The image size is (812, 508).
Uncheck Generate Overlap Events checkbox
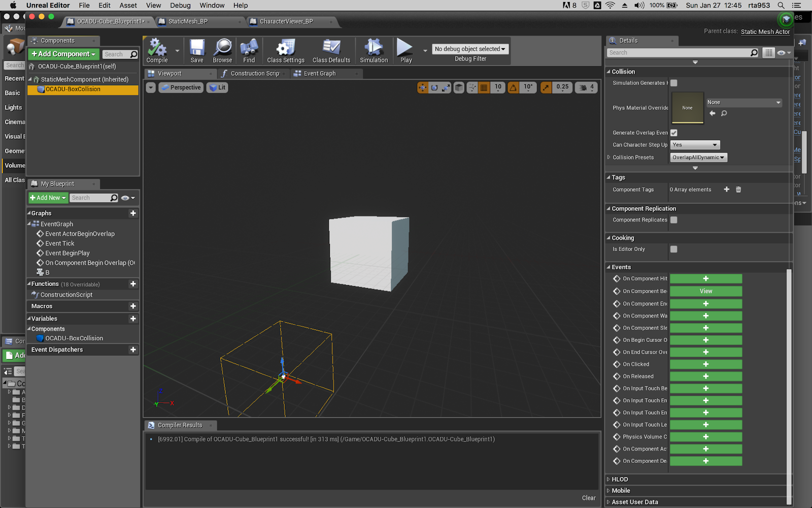click(674, 133)
